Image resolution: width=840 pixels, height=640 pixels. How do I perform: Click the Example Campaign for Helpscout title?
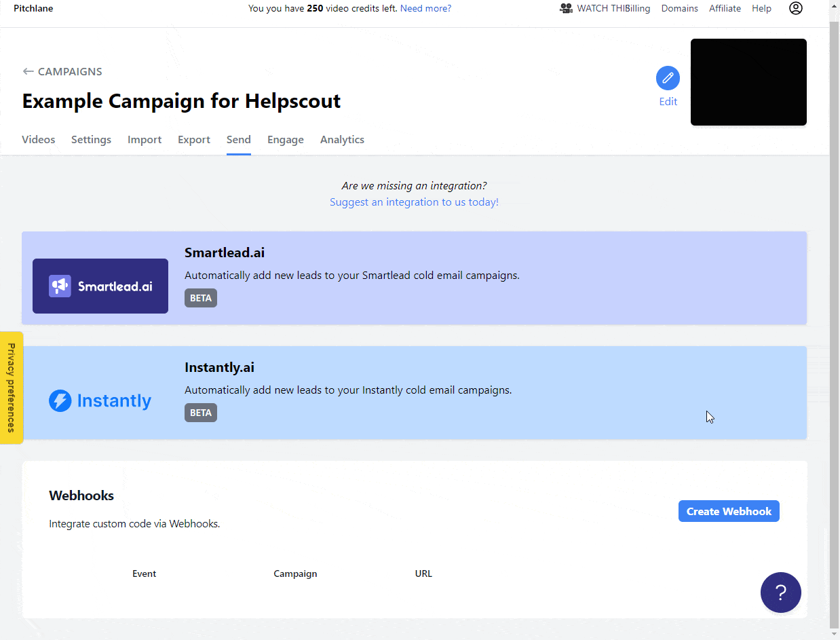181,101
